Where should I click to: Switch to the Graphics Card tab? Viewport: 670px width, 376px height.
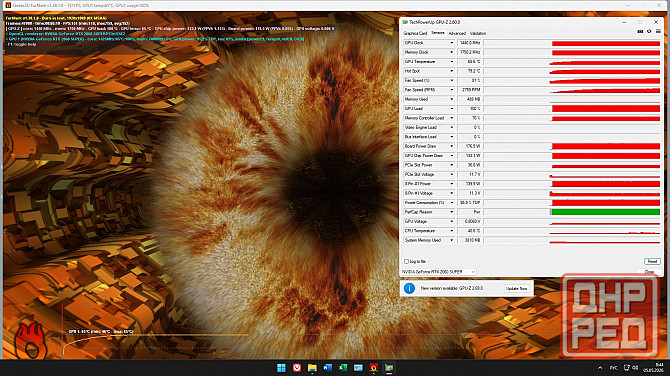pos(415,33)
